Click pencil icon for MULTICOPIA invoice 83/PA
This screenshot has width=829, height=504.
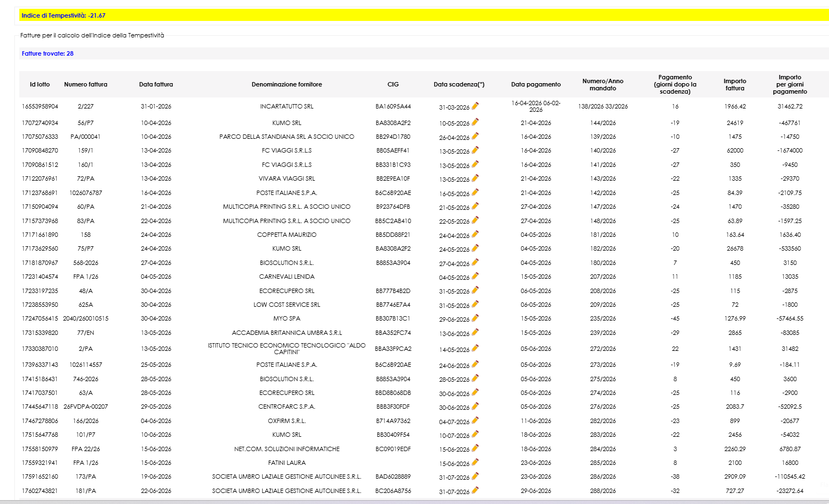click(x=475, y=220)
